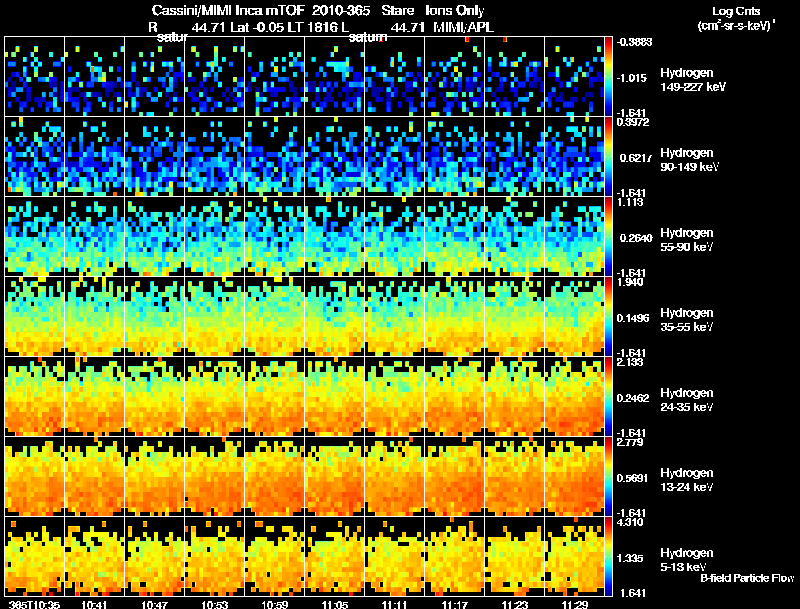Open the 5-13 keV panel above 365T10:35
Viewport: 800px width, 609px height.
click(x=34, y=557)
